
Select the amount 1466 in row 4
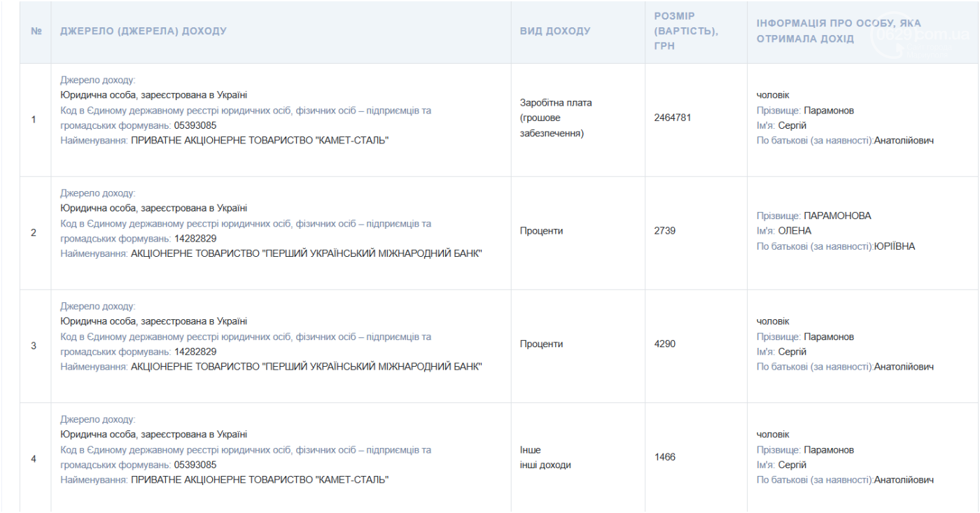pyautogui.click(x=665, y=458)
